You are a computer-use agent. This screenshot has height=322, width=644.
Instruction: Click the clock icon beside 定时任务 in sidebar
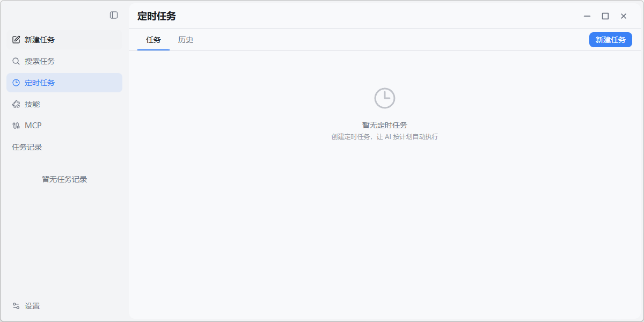tap(16, 83)
